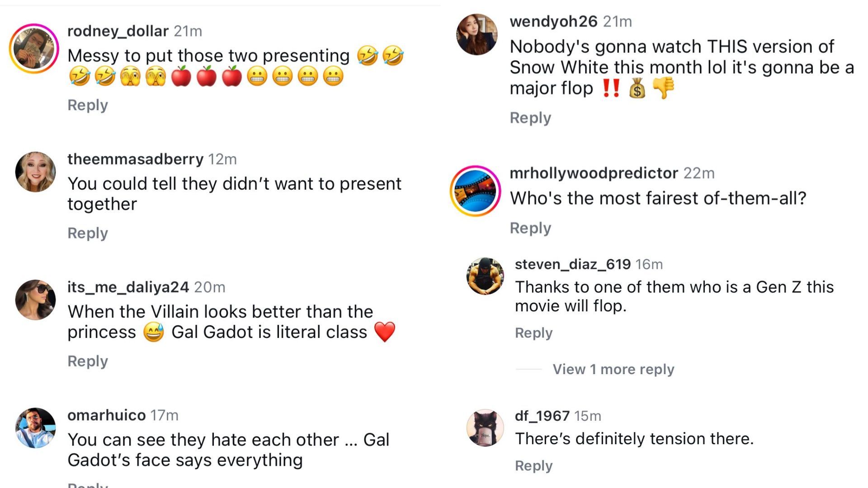Open steven_diaz_619's avatar
Screen dimensions: 868x488
tap(485, 276)
